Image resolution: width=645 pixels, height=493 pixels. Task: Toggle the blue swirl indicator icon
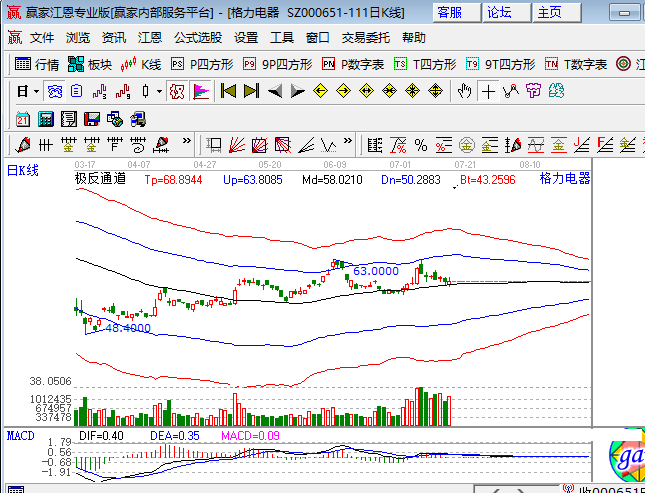(x=54, y=91)
